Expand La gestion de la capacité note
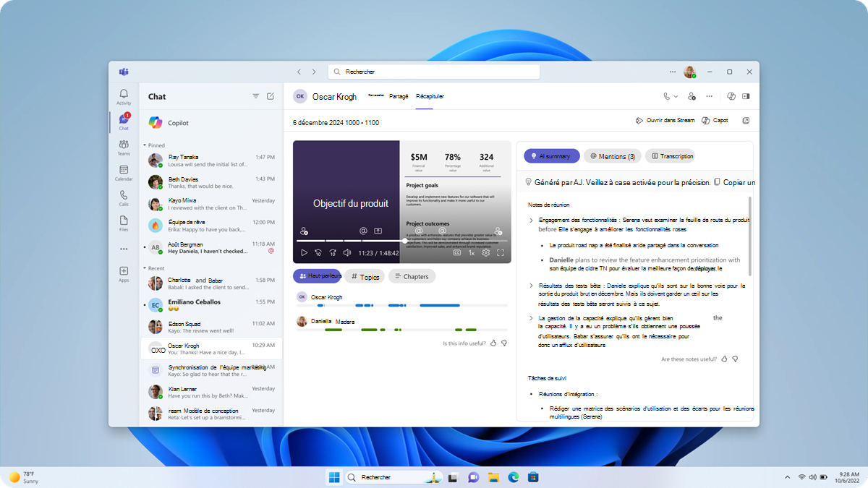This screenshot has height=488, width=868. click(x=532, y=318)
